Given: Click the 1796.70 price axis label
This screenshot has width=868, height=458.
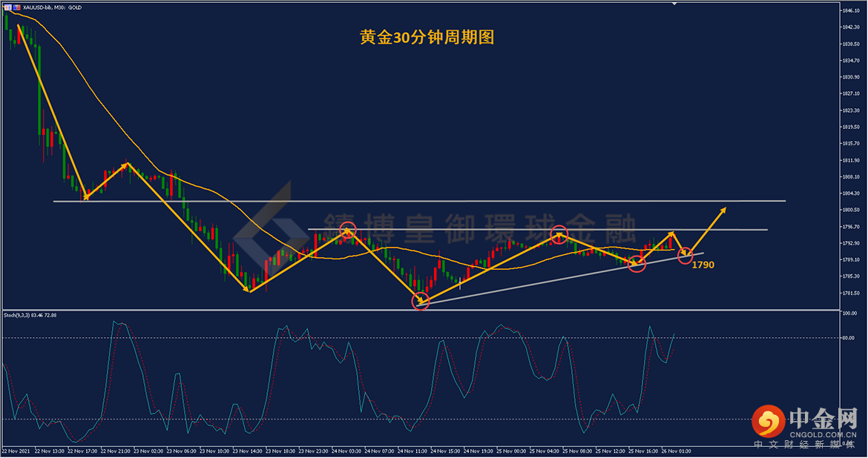Looking at the screenshot, I should (x=851, y=226).
